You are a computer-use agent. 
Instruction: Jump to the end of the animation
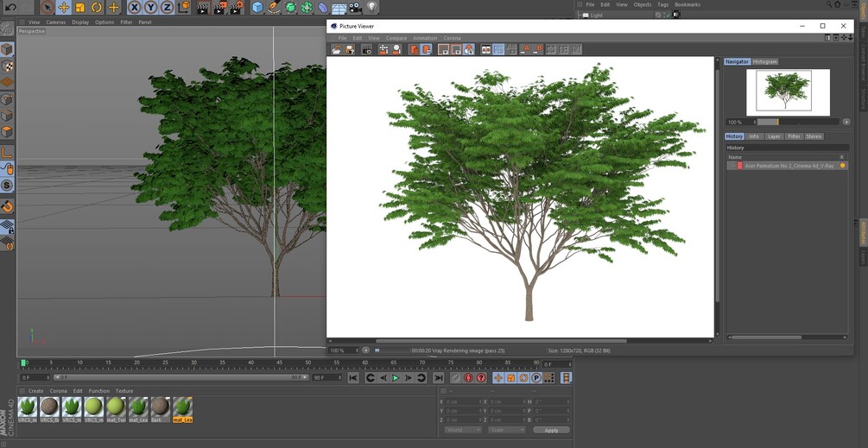[438, 378]
